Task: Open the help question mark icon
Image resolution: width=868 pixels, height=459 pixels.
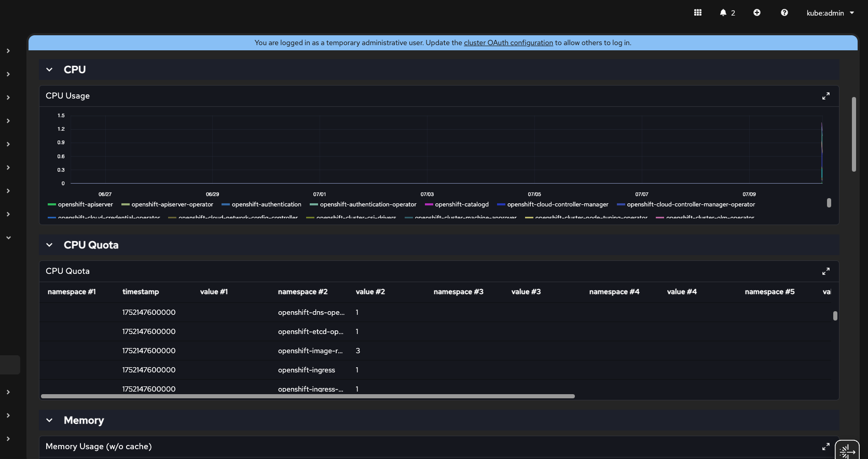Action: [x=784, y=12]
